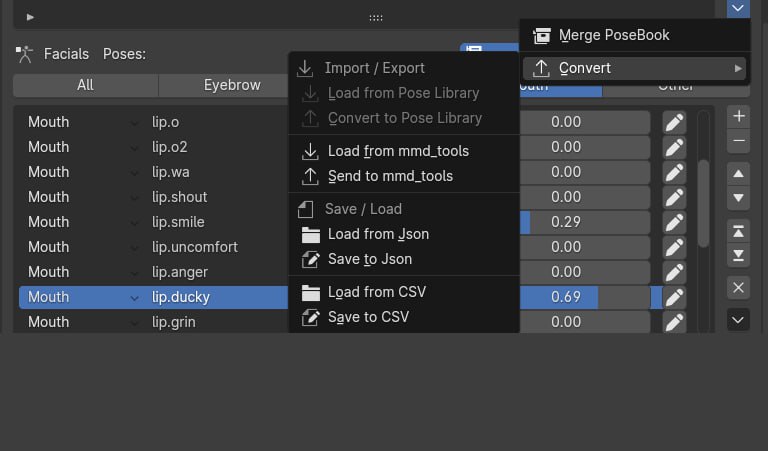This screenshot has width=768, height=451.
Task: Choose Load from Json menu entry
Action: [x=378, y=234]
